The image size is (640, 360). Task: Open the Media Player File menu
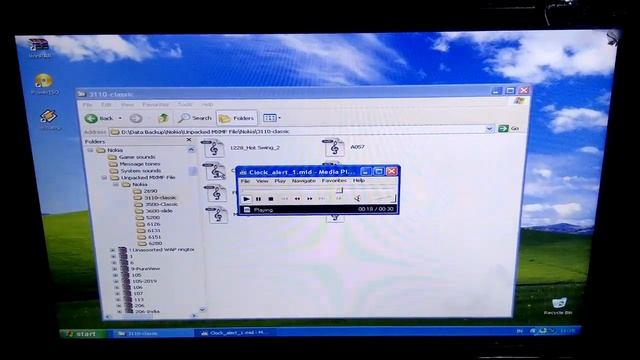245,181
